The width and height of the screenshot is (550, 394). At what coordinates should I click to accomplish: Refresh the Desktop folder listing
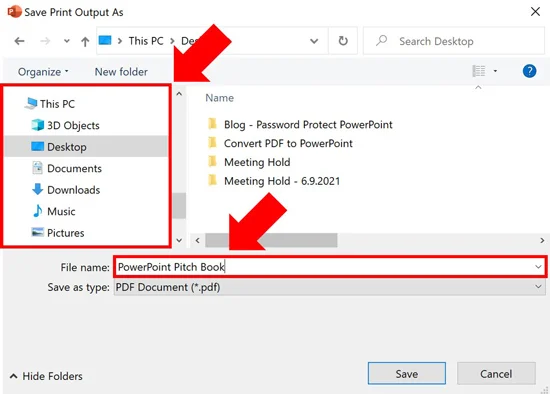343,41
